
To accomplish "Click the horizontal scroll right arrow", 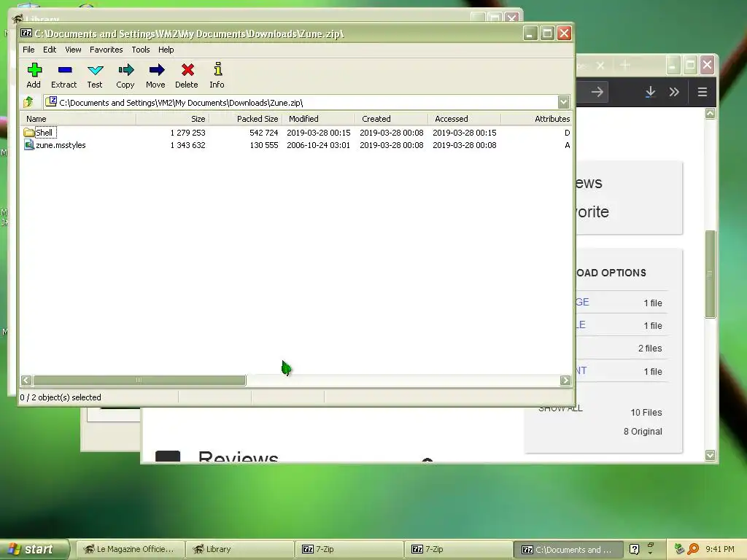I will 565,380.
